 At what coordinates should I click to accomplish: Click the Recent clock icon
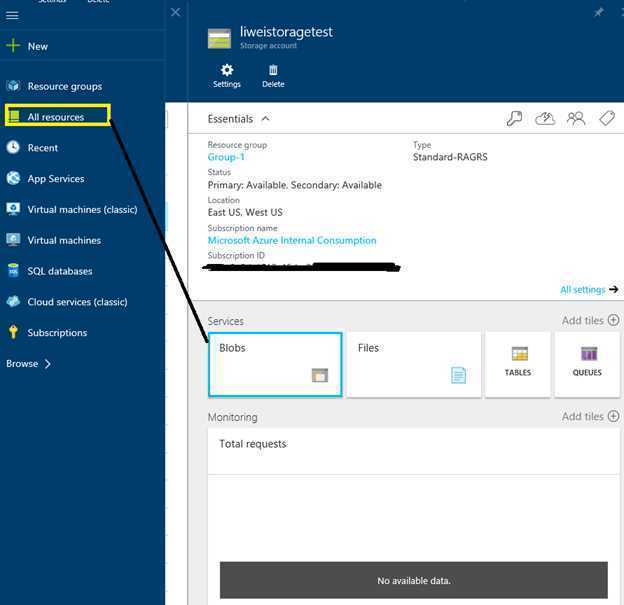13,147
